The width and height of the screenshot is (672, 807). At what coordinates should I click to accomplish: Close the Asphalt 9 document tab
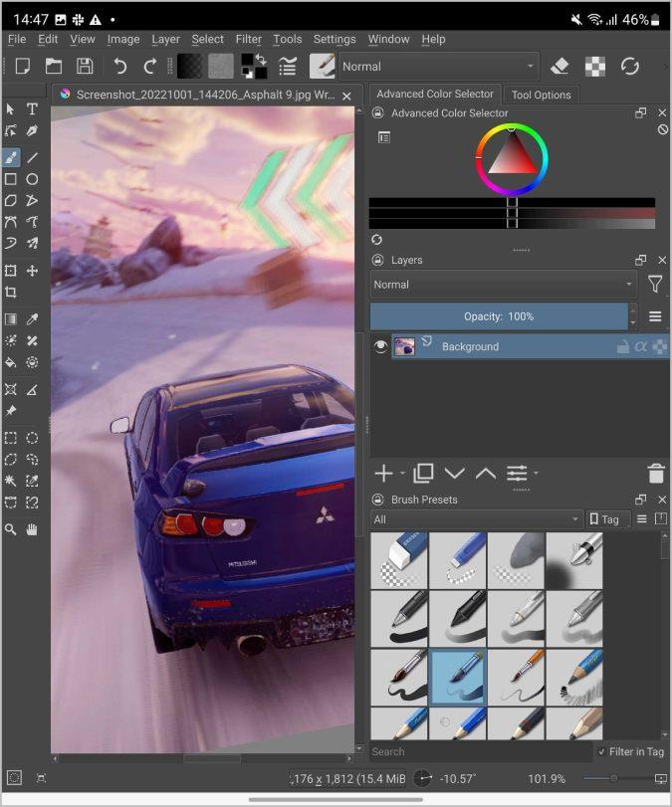(347, 96)
